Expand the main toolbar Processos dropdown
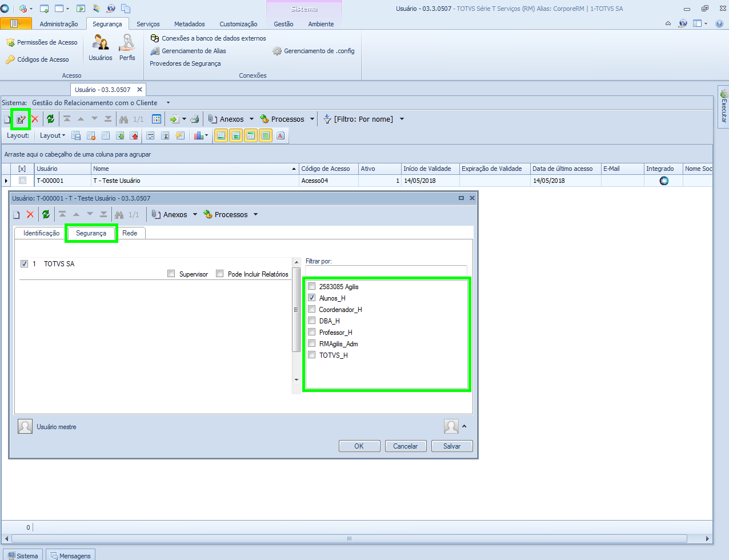Viewport: 729px width, 560px height. [x=312, y=119]
